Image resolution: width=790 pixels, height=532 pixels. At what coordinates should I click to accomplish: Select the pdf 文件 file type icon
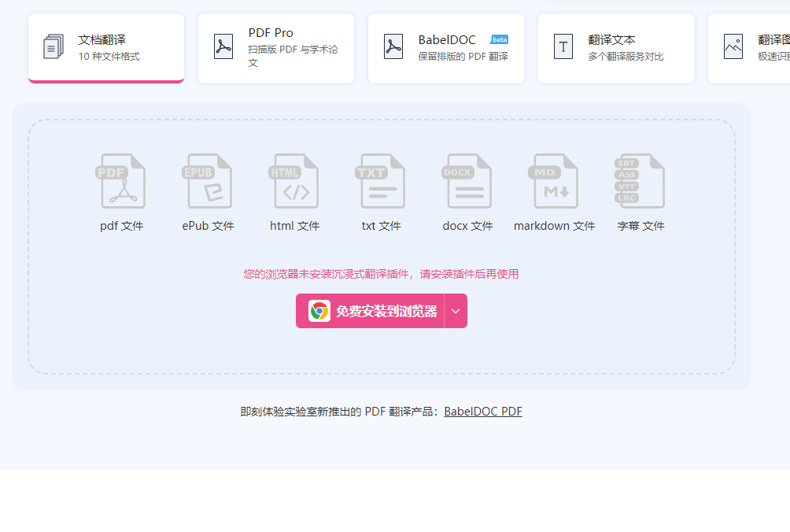click(121, 181)
